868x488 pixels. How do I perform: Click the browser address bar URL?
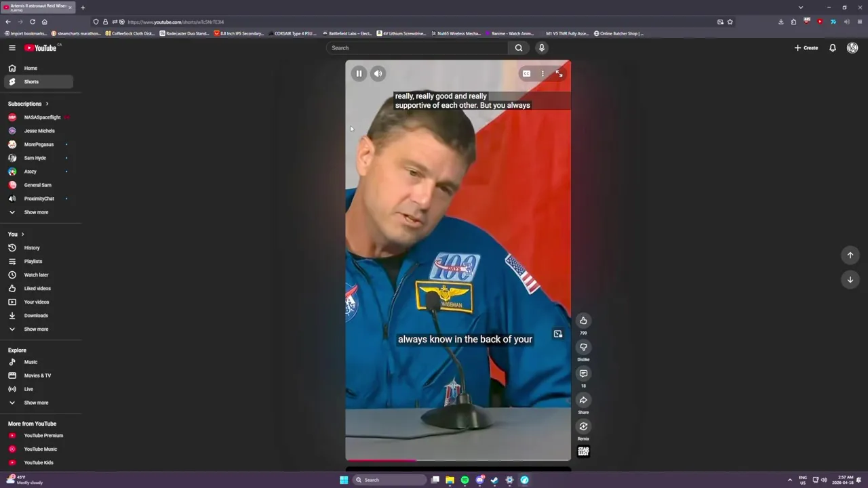(x=176, y=22)
